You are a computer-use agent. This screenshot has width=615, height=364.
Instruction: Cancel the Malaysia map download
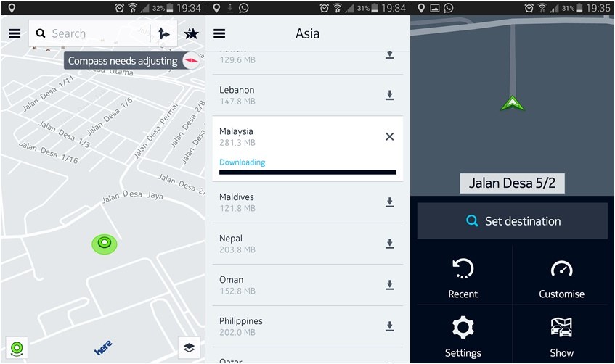[389, 136]
